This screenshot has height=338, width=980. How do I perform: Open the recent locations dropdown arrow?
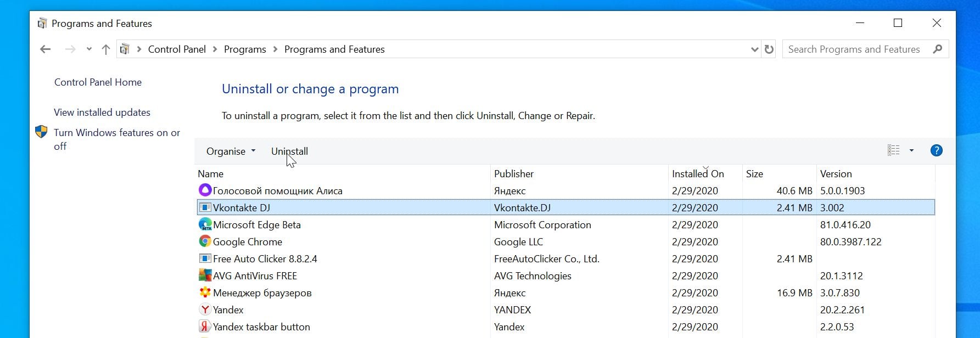click(89, 49)
